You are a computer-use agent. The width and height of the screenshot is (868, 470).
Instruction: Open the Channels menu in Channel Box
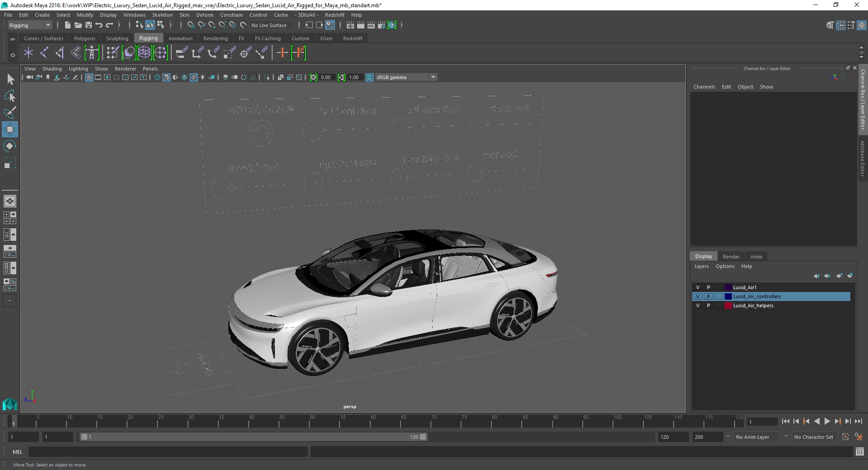704,87
